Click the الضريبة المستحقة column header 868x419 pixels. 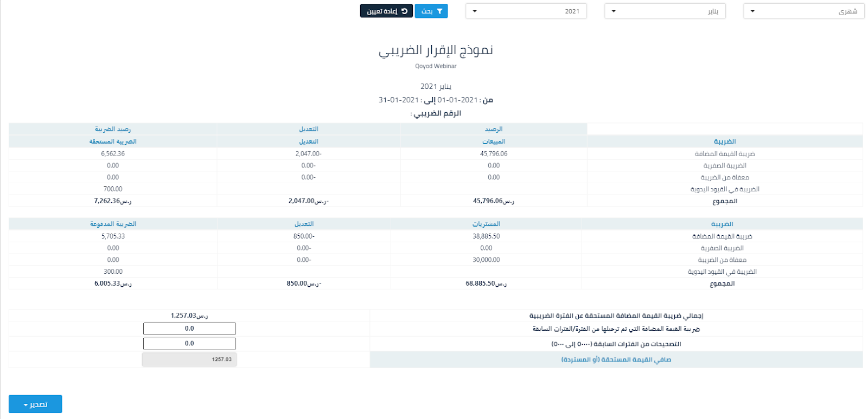(x=113, y=141)
